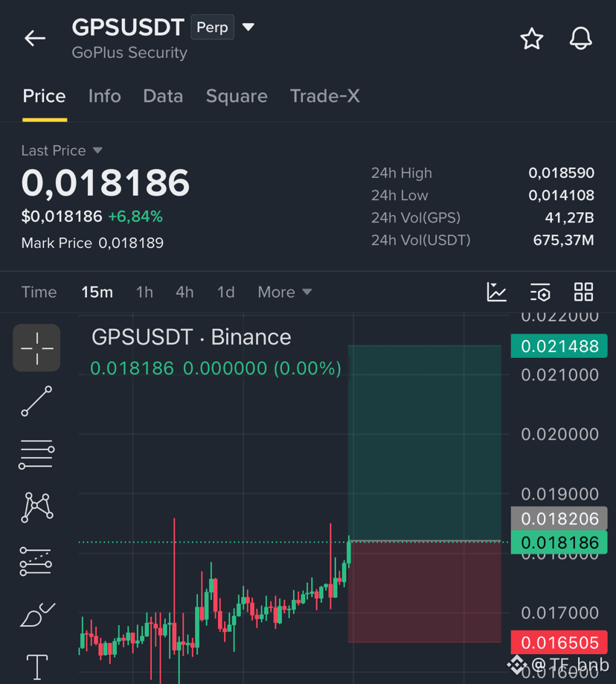Click the GoPlus Security subtitle
The height and width of the screenshot is (684, 616).
click(x=129, y=53)
